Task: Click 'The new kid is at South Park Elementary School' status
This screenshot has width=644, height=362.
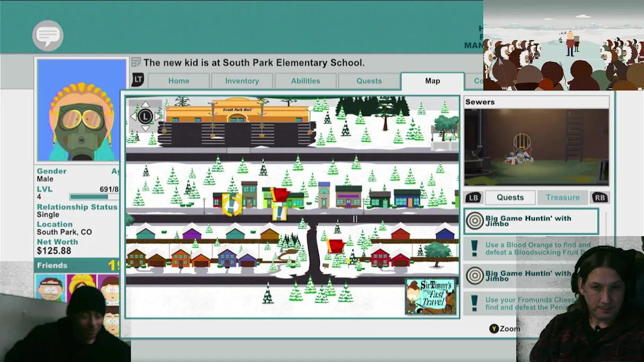Action: pyautogui.click(x=254, y=63)
